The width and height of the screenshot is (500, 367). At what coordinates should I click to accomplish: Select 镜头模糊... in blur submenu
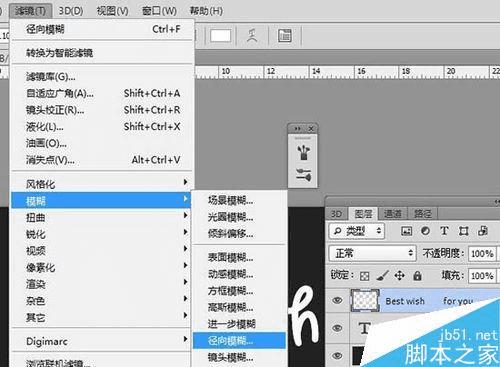239,357
